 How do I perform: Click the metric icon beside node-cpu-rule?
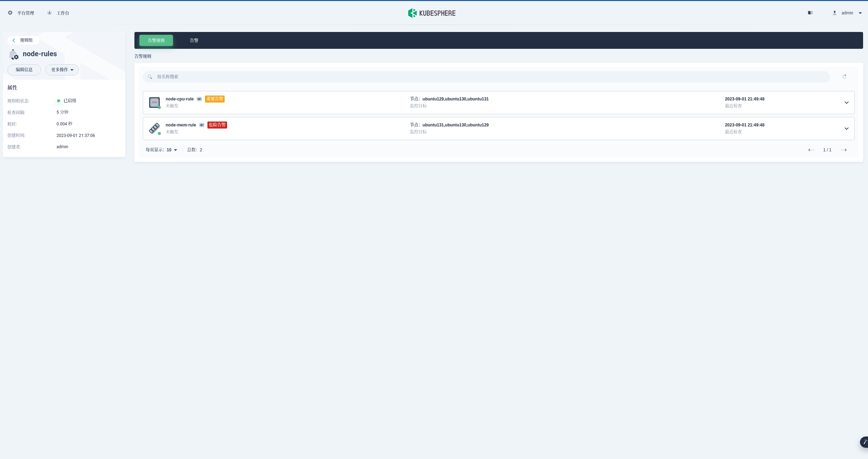tap(199, 99)
